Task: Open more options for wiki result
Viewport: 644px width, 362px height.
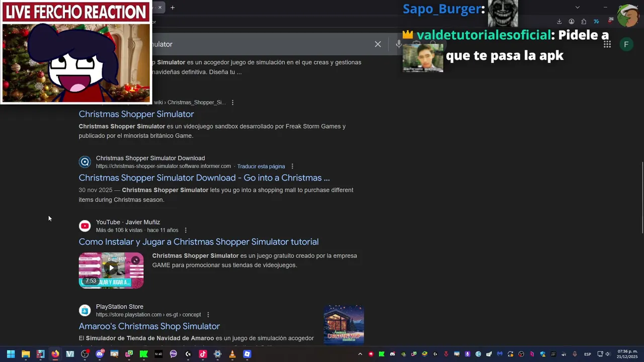Action: (232, 103)
